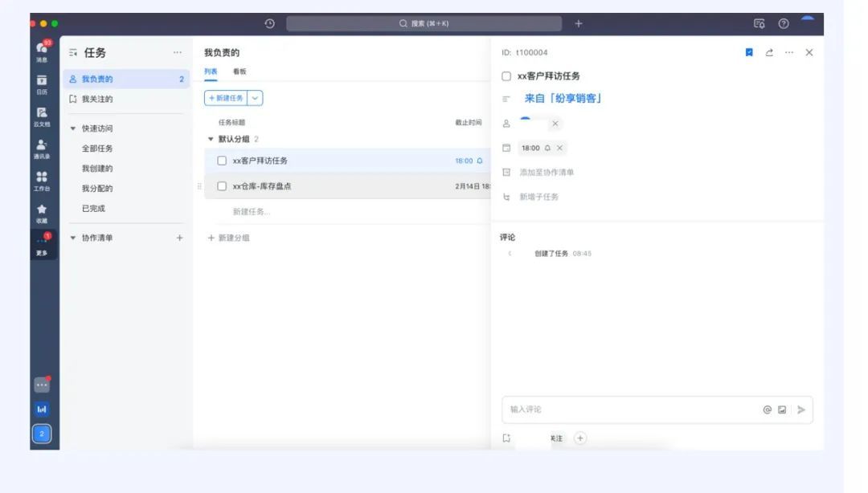Click the blue bookmark icon in task detail
Screen dimensions: 868x493
tap(749, 52)
